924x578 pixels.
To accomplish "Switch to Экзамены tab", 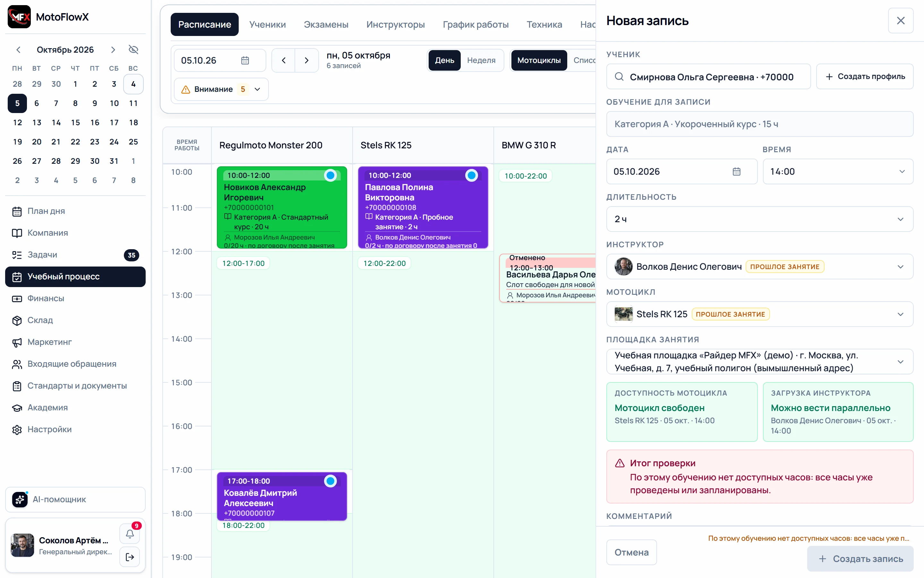I will pyautogui.click(x=326, y=24).
